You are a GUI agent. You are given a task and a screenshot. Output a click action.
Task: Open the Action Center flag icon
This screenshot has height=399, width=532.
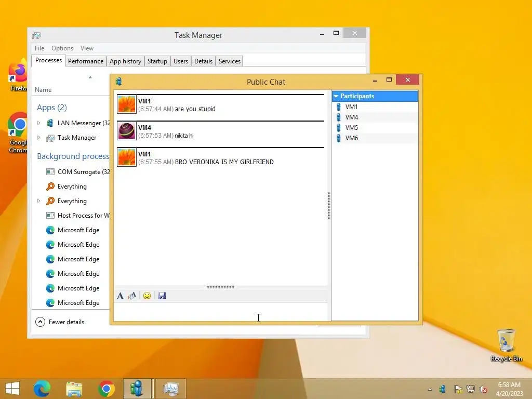(458, 389)
